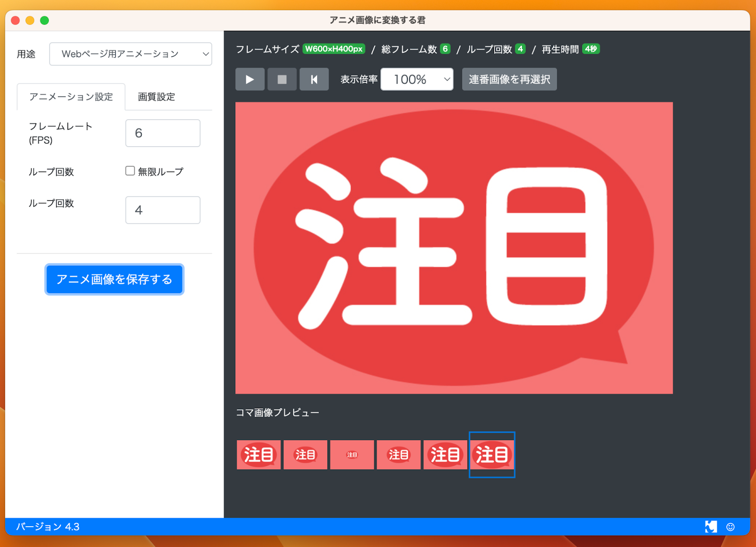Expand the 表示倍率 100% zoom dropdown
This screenshot has height=547, width=756.
pos(417,79)
